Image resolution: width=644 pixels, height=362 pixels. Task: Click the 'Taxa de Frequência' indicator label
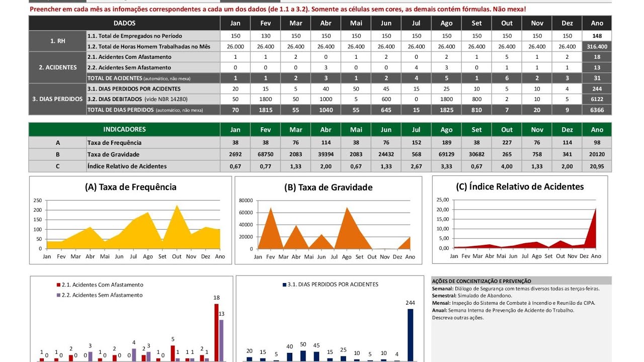(x=153, y=143)
